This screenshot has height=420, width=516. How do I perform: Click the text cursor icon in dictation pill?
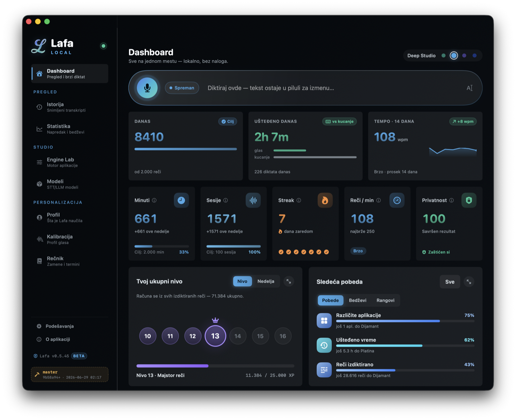tap(470, 88)
